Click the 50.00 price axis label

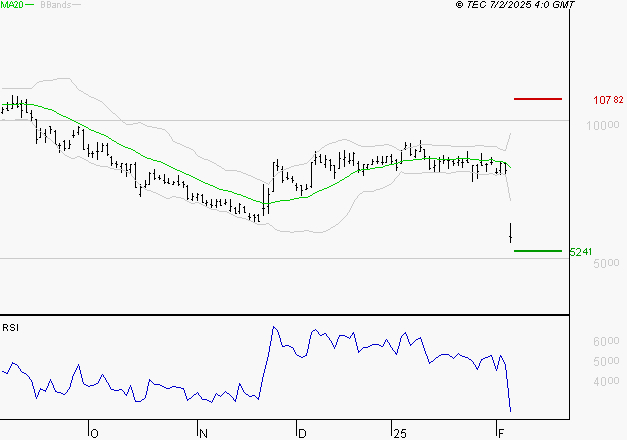click(606, 263)
